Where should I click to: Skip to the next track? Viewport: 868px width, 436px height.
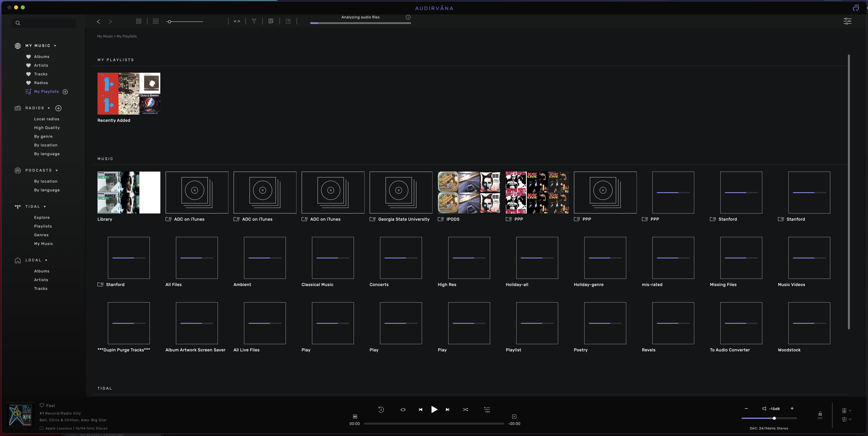tap(447, 409)
